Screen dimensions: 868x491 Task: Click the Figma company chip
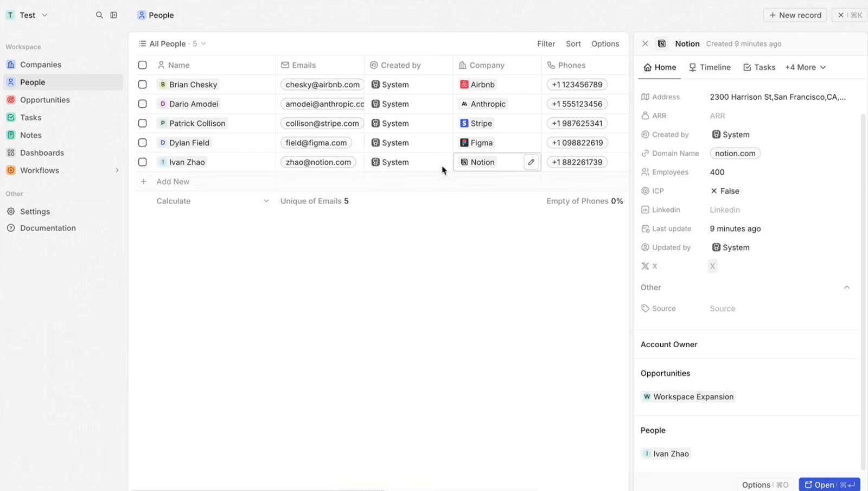tap(477, 143)
